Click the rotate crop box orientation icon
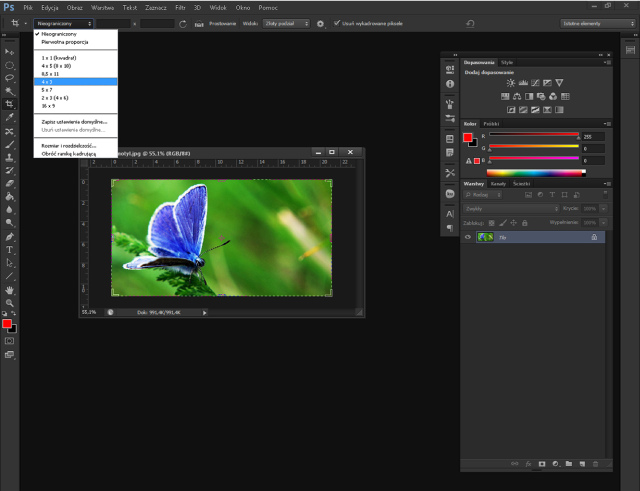The image size is (640, 491). point(183,24)
